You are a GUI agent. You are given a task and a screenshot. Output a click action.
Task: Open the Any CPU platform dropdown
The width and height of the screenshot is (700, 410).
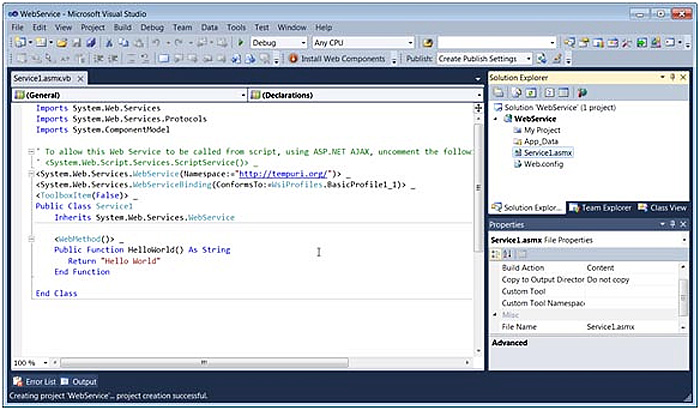pyautogui.click(x=410, y=43)
